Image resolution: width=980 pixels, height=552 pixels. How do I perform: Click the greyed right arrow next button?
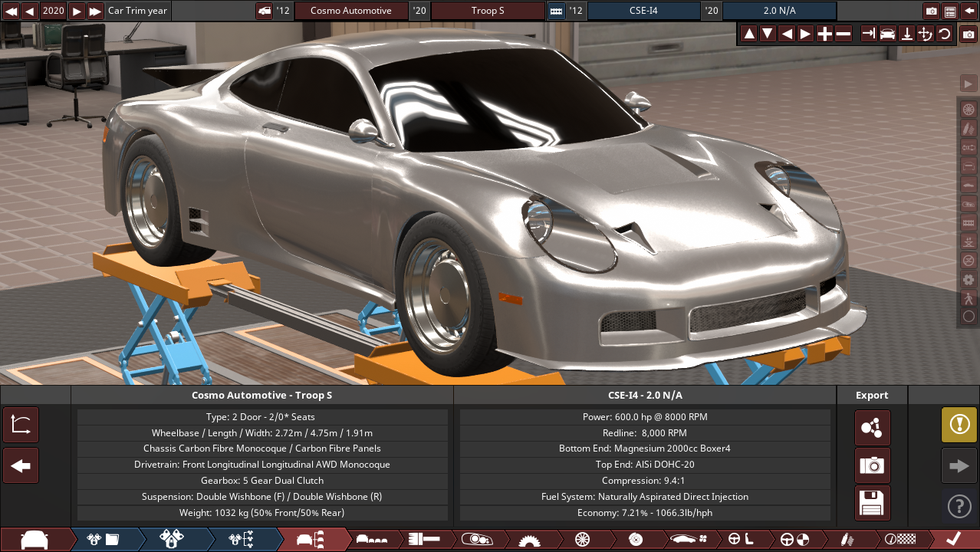[x=959, y=465]
